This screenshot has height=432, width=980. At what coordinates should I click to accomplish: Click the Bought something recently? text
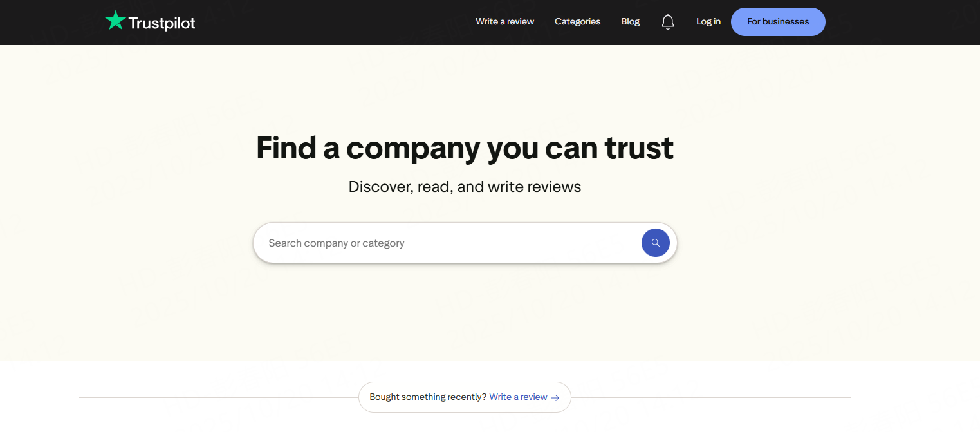click(428, 397)
